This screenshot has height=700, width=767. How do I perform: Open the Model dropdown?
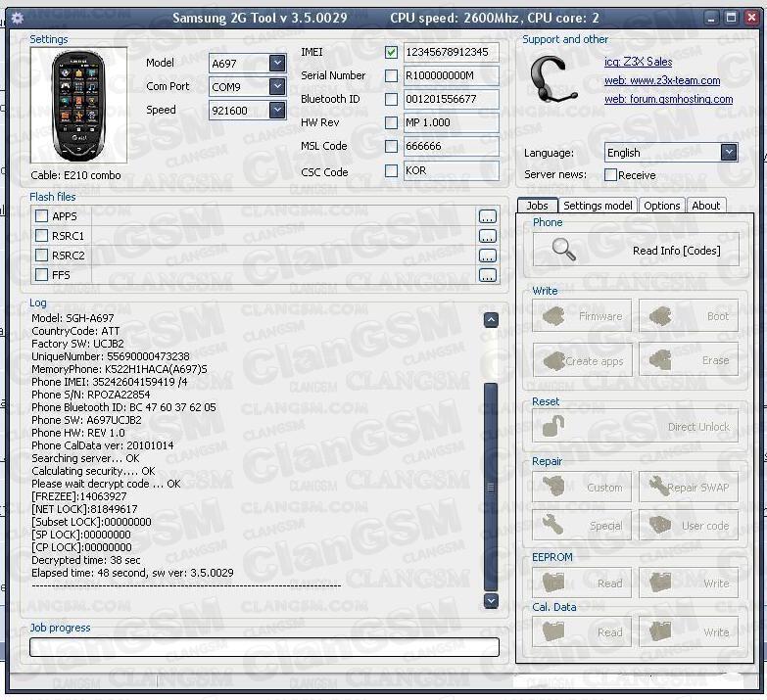pyautogui.click(x=277, y=63)
